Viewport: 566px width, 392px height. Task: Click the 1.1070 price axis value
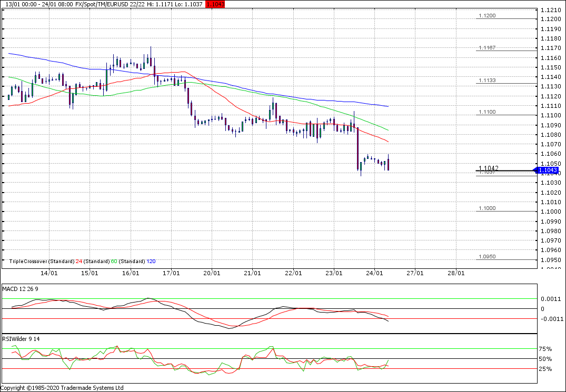551,144
